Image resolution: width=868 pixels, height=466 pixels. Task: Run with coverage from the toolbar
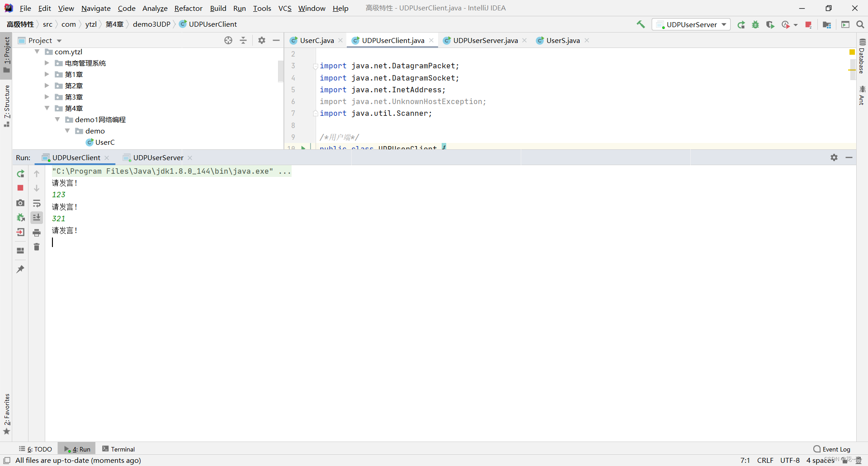click(770, 24)
